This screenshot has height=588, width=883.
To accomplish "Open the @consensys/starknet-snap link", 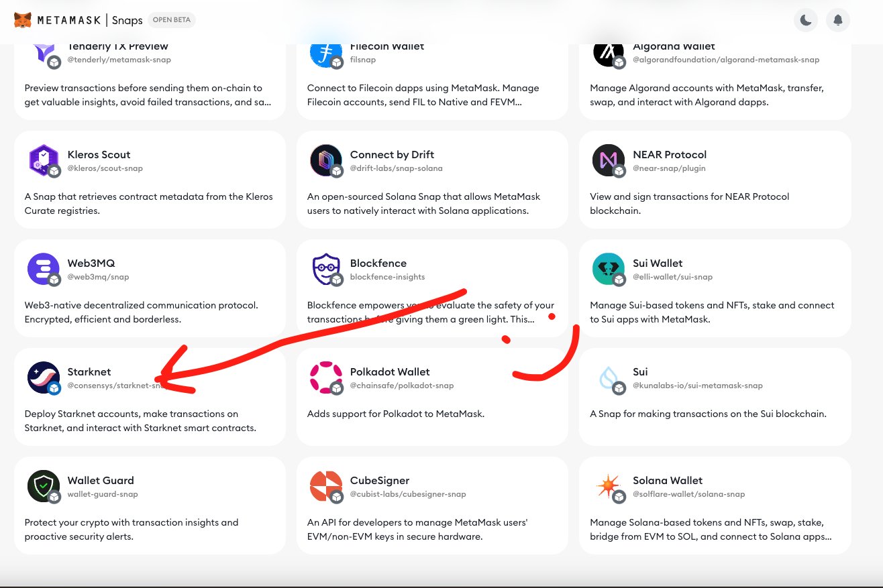I will [x=107, y=386].
